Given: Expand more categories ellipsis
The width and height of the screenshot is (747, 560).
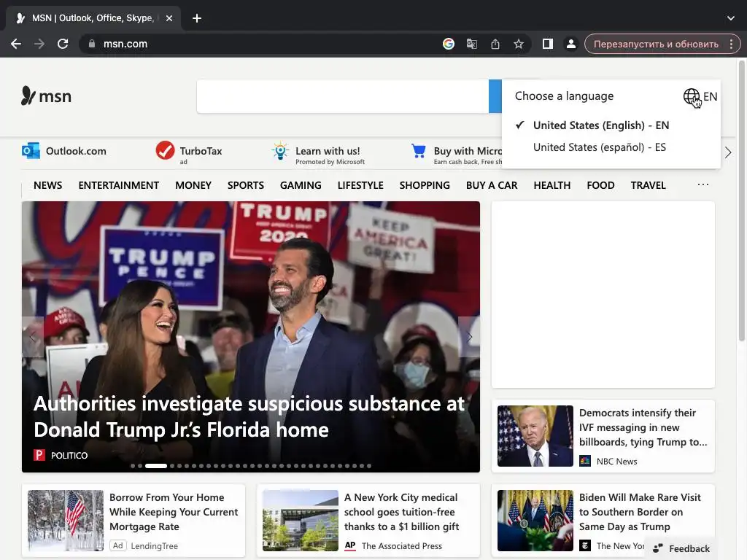Looking at the screenshot, I should [x=703, y=184].
